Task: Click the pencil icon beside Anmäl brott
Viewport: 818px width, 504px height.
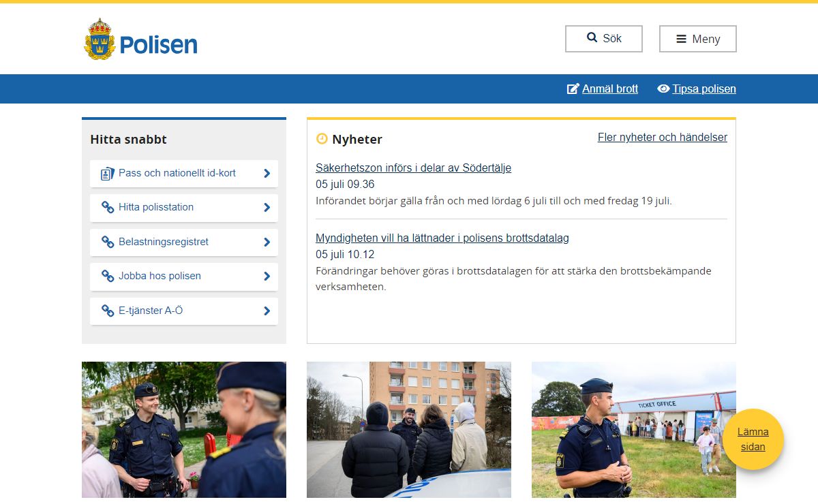Action: pyautogui.click(x=573, y=89)
